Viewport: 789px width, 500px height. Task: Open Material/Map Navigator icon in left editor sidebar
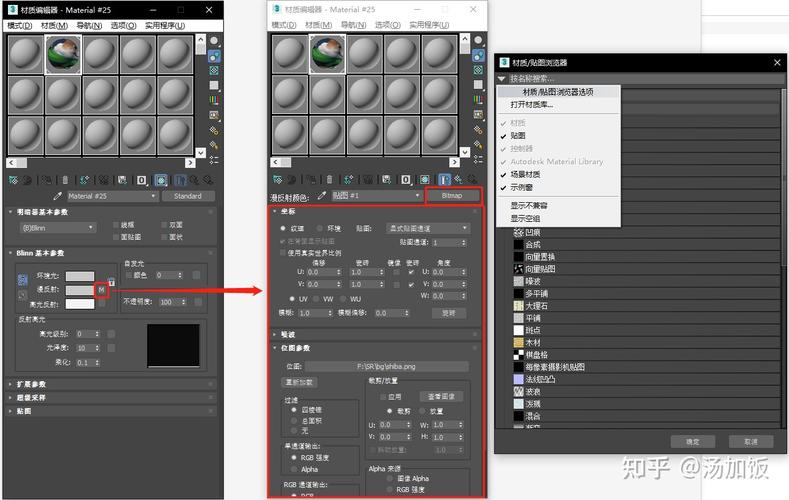tap(214, 160)
